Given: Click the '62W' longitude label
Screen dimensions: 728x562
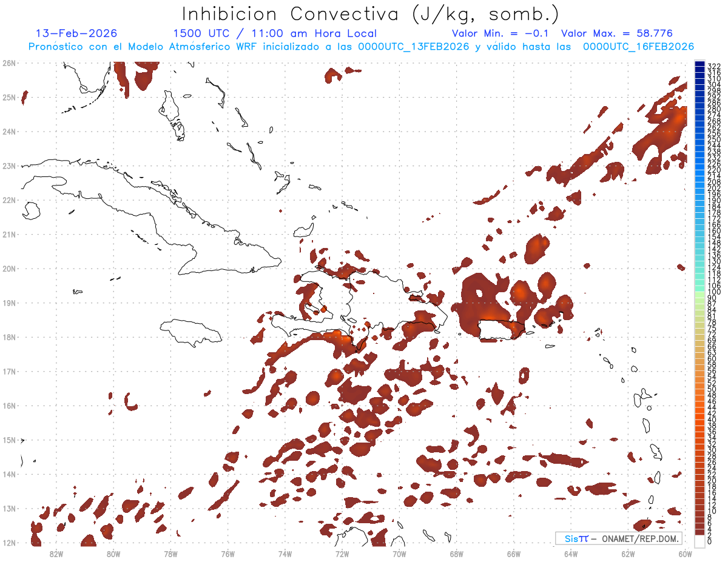Looking at the screenshot, I should click(628, 554).
